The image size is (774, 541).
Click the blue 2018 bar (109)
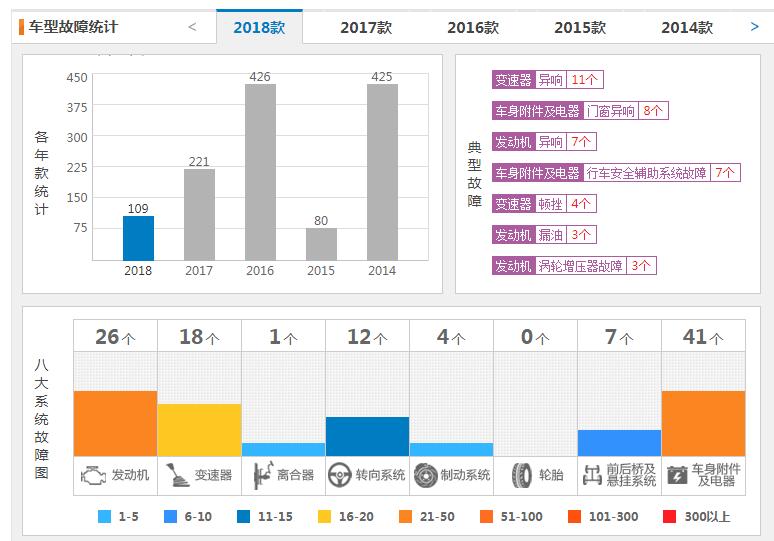138,238
